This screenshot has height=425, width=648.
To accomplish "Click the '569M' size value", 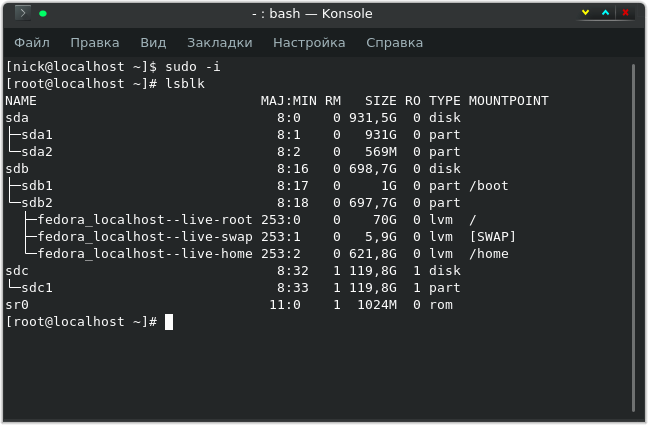I will point(381,152).
